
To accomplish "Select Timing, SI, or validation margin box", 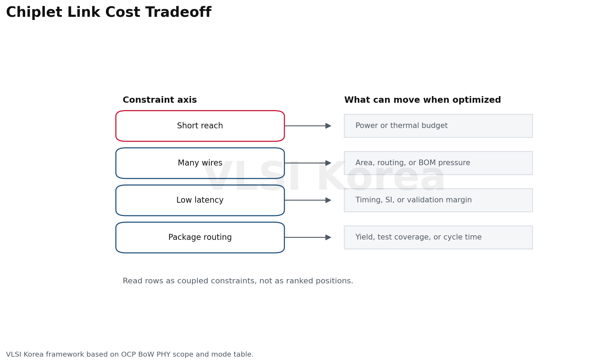I will click(x=438, y=200).
